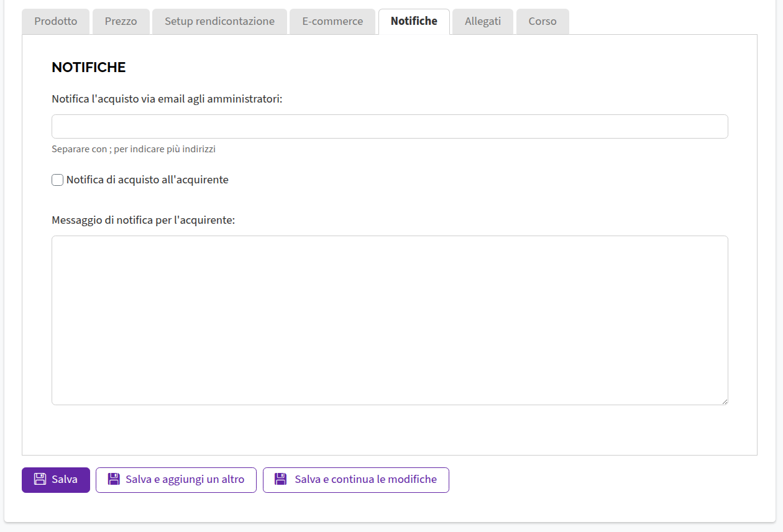
Task: Click the 'Separare con ; per indicare più indirizzi' hint
Action: [134, 149]
